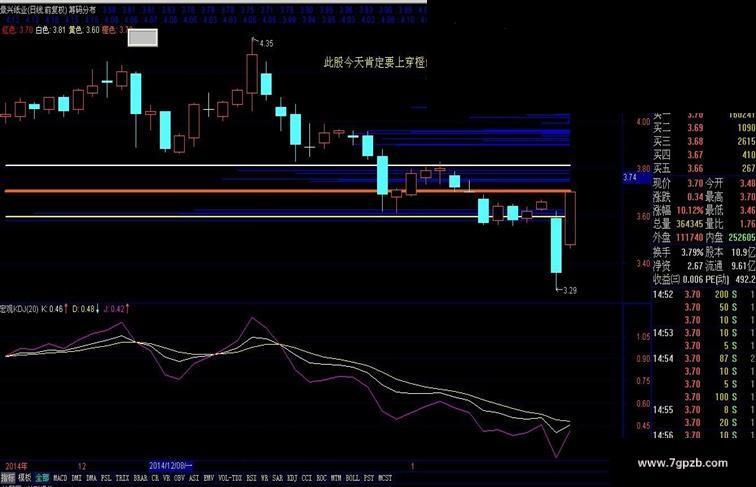Image resolution: width=756 pixels, height=487 pixels.
Task: Click the 买四 bid row price 3.67
Action: 695,155
